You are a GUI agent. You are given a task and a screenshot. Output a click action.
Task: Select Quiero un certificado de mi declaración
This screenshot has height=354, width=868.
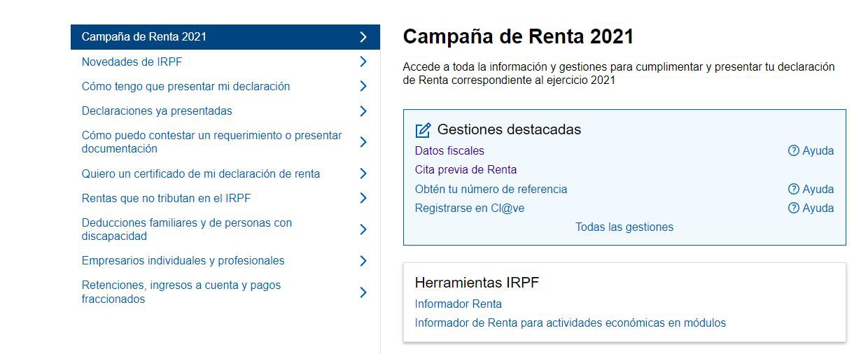pyautogui.click(x=200, y=174)
